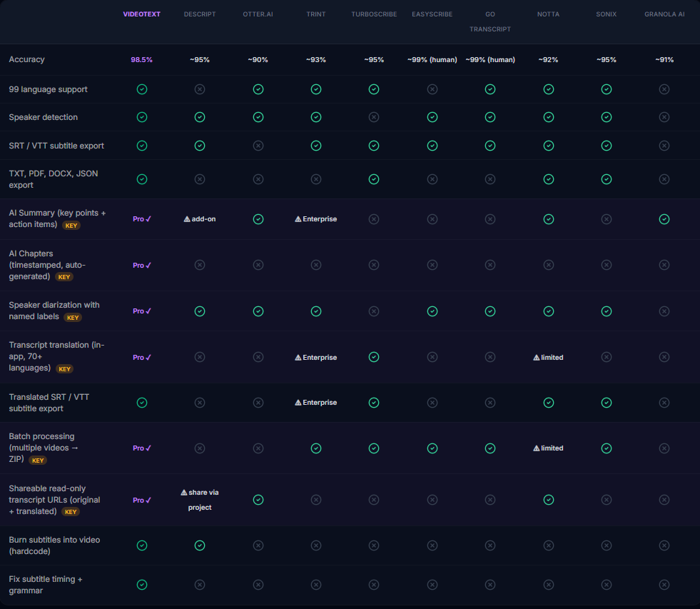Image resolution: width=700 pixels, height=609 pixels.
Task: Select the VIDEOTEXT column header
Action: (x=142, y=14)
